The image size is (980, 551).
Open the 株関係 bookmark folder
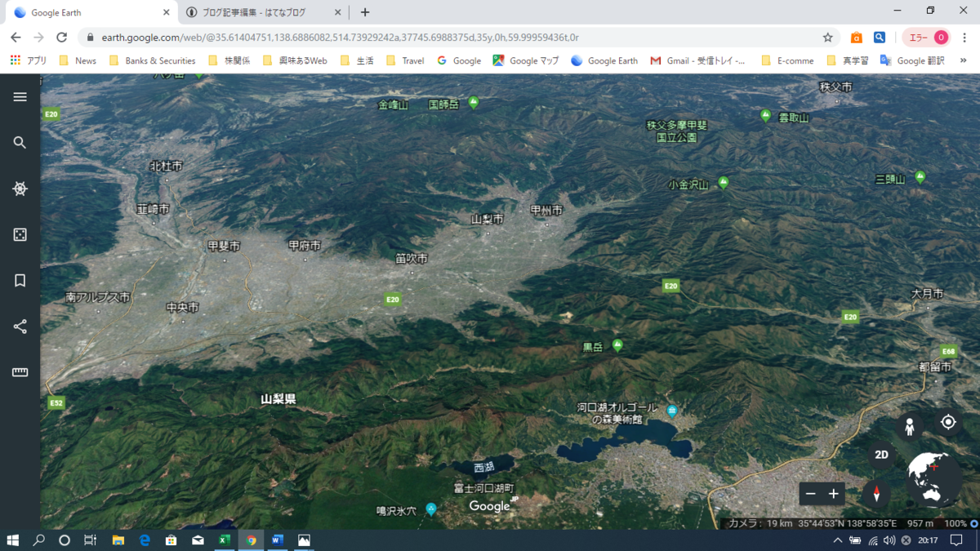(229, 60)
